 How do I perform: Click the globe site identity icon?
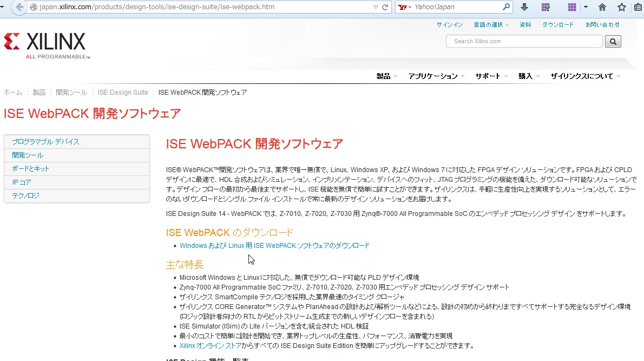click(34, 7)
